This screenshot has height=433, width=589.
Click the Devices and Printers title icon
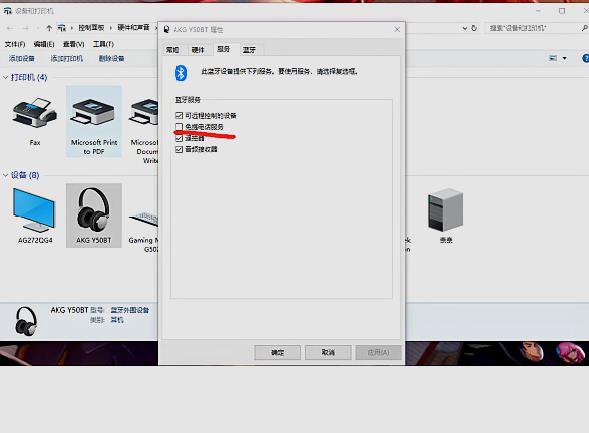[x=8, y=11]
